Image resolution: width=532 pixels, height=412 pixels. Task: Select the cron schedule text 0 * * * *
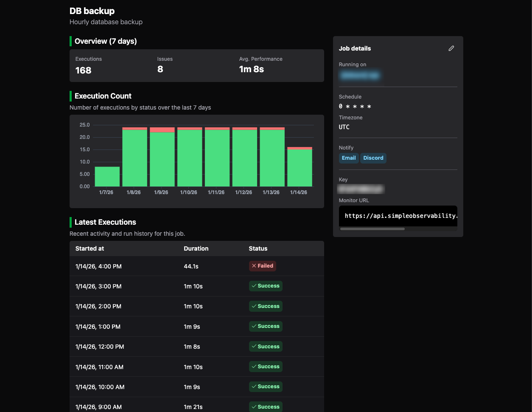coord(355,106)
